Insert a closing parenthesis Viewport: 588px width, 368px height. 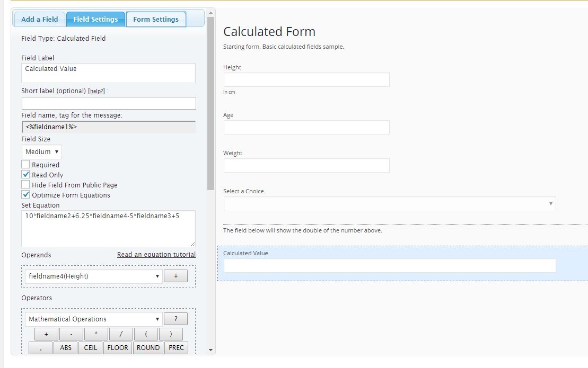pyautogui.click(x=170, y=334)
